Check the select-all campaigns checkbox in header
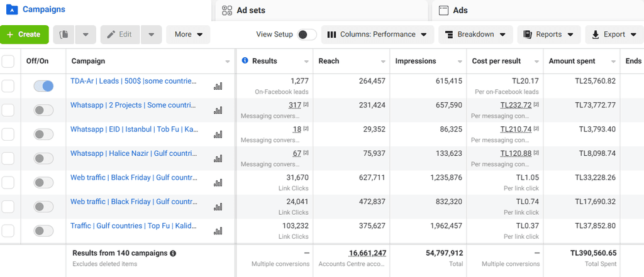Viewport: 644px width, 277px height. 8,62
